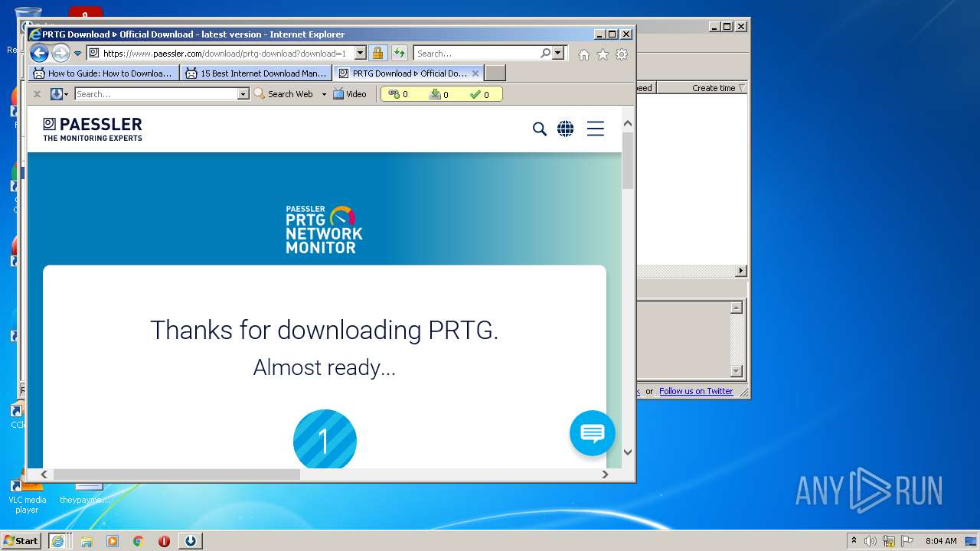Viewport: 980px width, 551px height.
Task: Click the downloads counter icon in toolbar
Action: 435,94
